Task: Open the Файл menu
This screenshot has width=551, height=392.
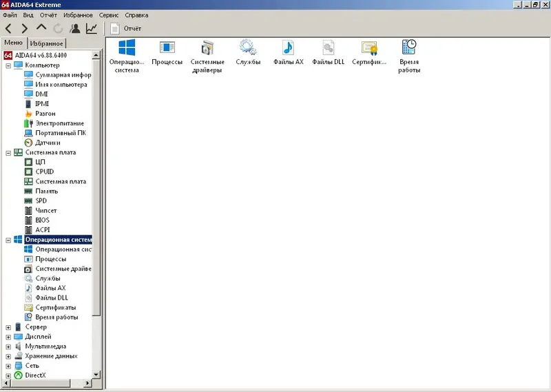Action: coord(10,15)
